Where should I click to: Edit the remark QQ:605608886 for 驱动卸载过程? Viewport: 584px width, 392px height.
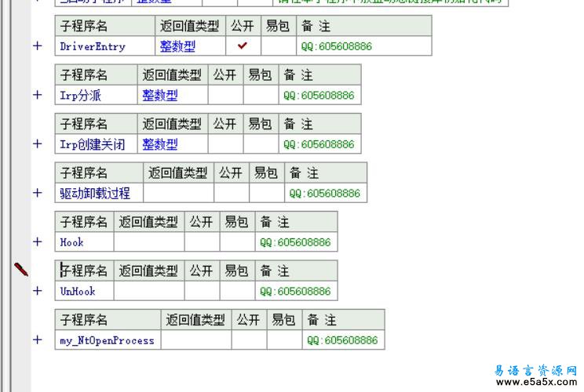tap(324, 194)
